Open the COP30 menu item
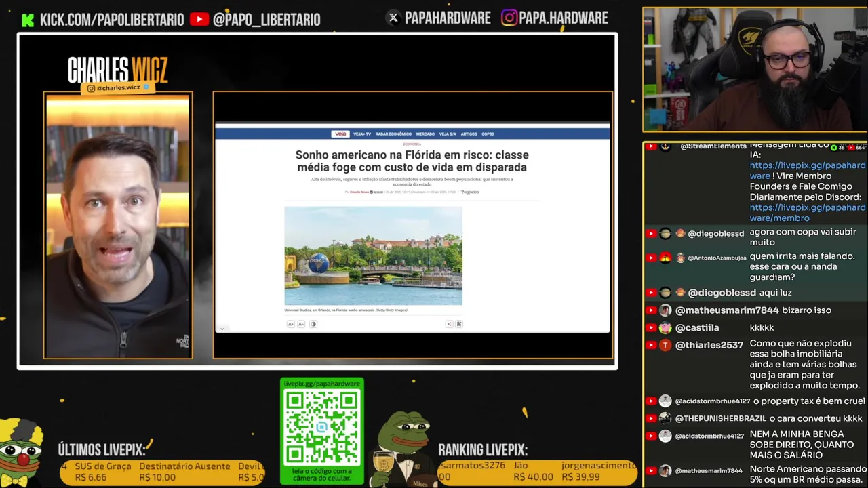The width and height of the screenshot is (868, 488). (488, 134)
